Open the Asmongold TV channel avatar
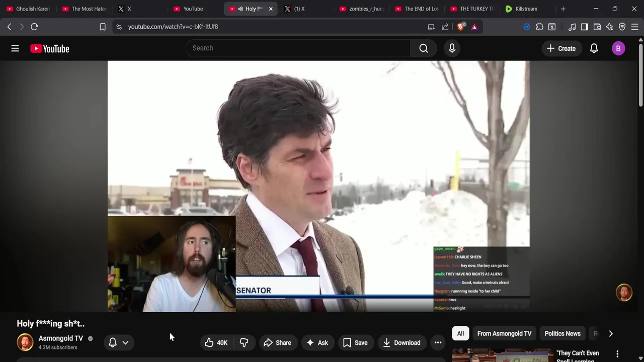 (x=25, y=342)
